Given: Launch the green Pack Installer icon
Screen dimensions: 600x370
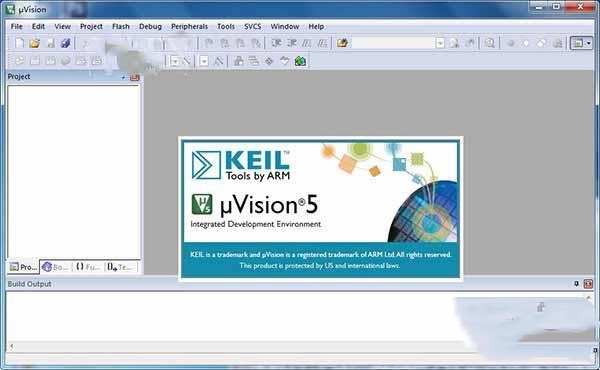Looking at the screenshot, I should tap(300, 61).
